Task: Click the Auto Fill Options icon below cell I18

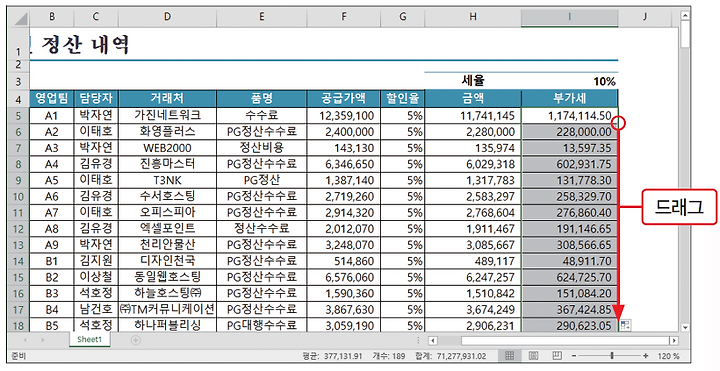Action: click(x=625, y=326)
